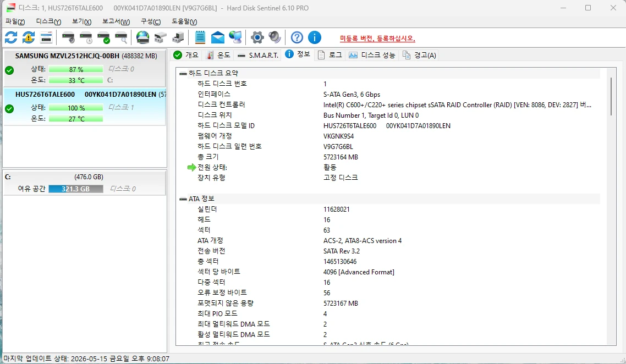626x364 pixels.
Task: Click the firmware value VKGNK9S4
Action: click(338, 136)
